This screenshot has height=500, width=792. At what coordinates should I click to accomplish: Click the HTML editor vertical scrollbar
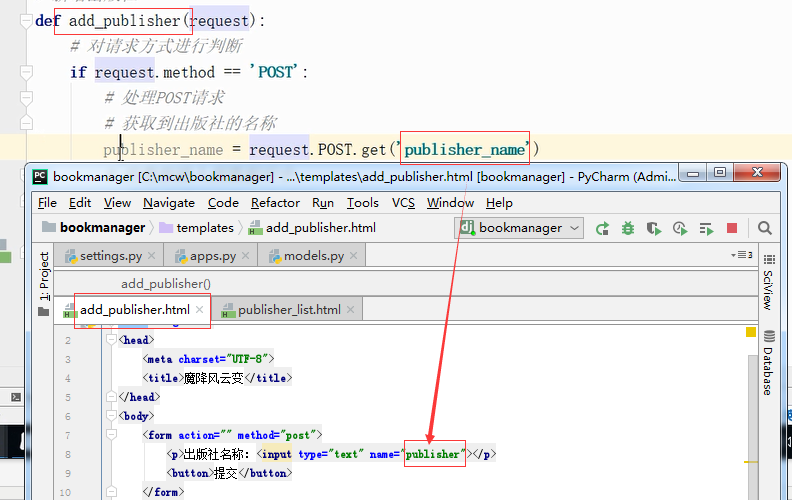point(753,427)
